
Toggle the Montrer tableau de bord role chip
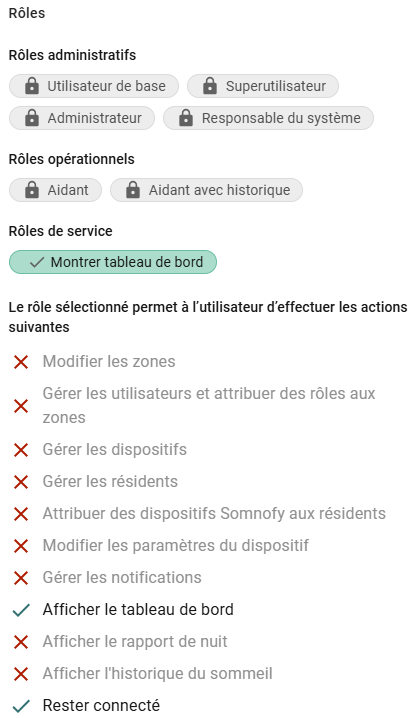tap(113, 262)
